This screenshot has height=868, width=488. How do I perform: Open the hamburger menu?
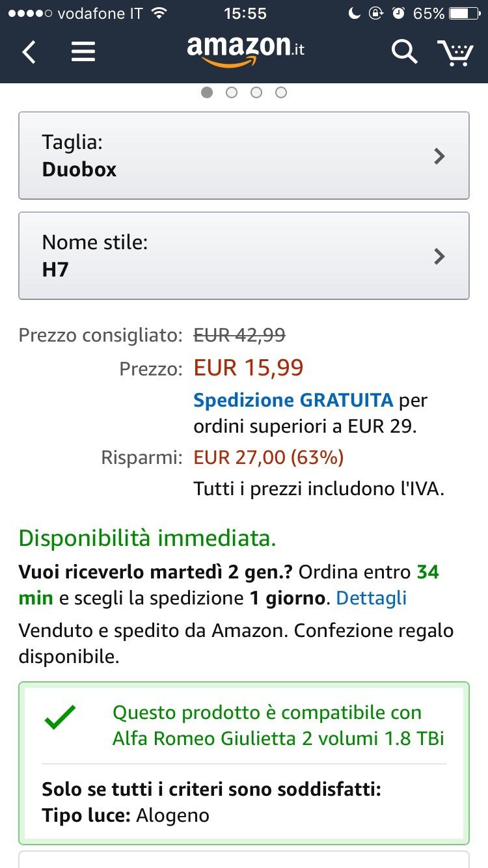coord(83,51)
